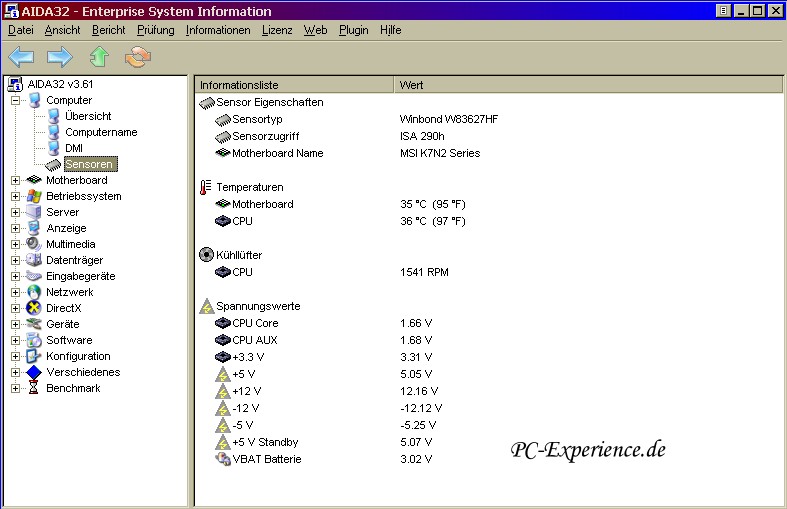787x509 pixels.
Task: Click the Computer node monitor icon
Action: (34, 100)
